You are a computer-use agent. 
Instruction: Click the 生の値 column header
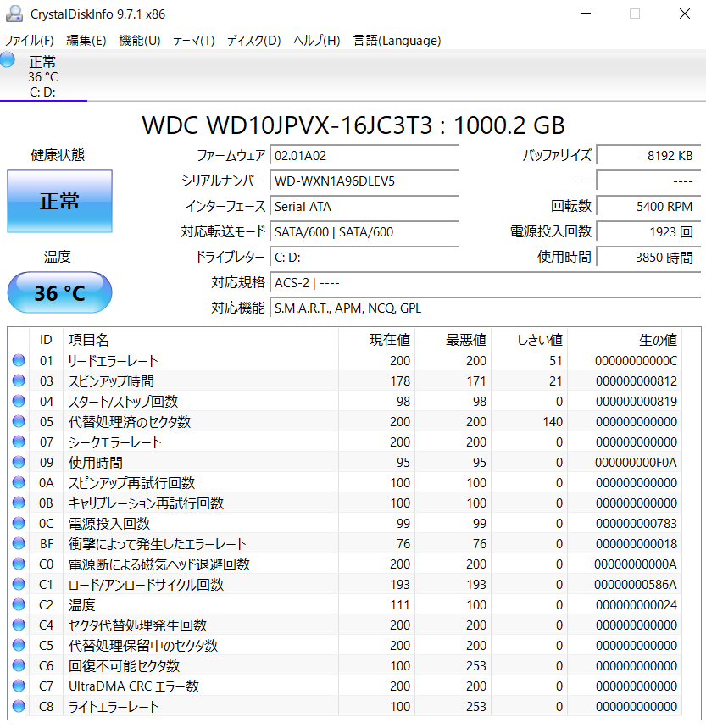pyautogui.click(x=658, y=340)
